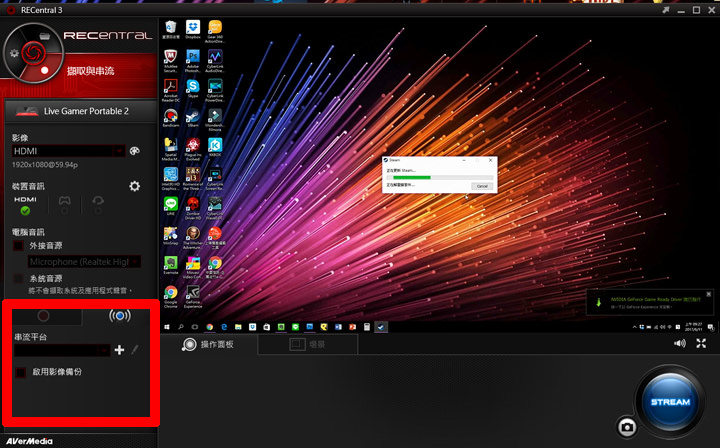Edit the streaming platform with pencil icon
This screenshot has width=720, height=448.
click(134, 350)
